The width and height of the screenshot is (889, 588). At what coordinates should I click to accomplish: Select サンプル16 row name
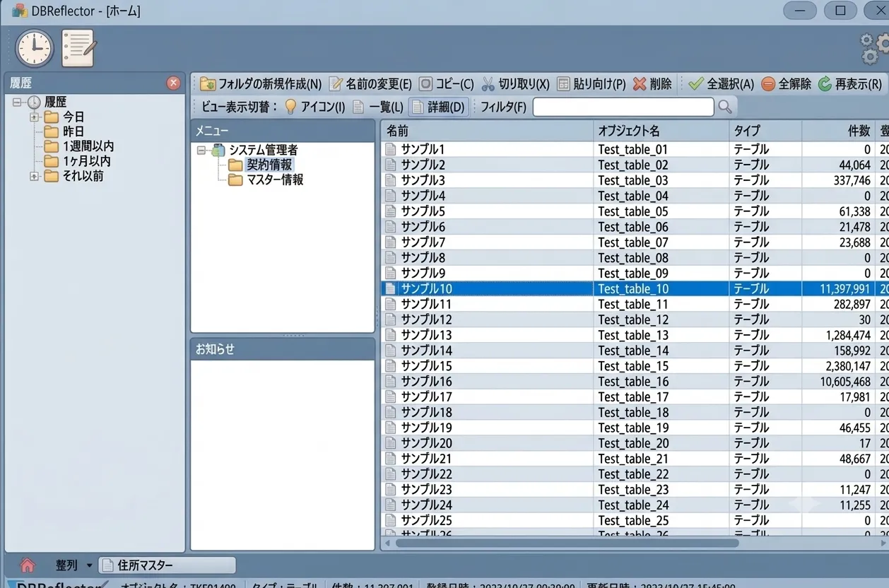[x=426, y=382]
